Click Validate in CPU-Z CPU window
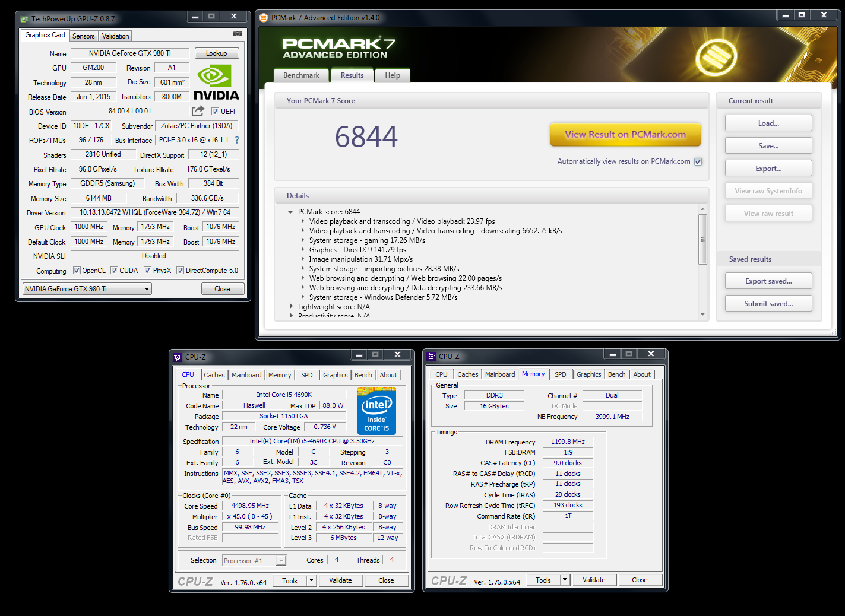 coord(340,580)
